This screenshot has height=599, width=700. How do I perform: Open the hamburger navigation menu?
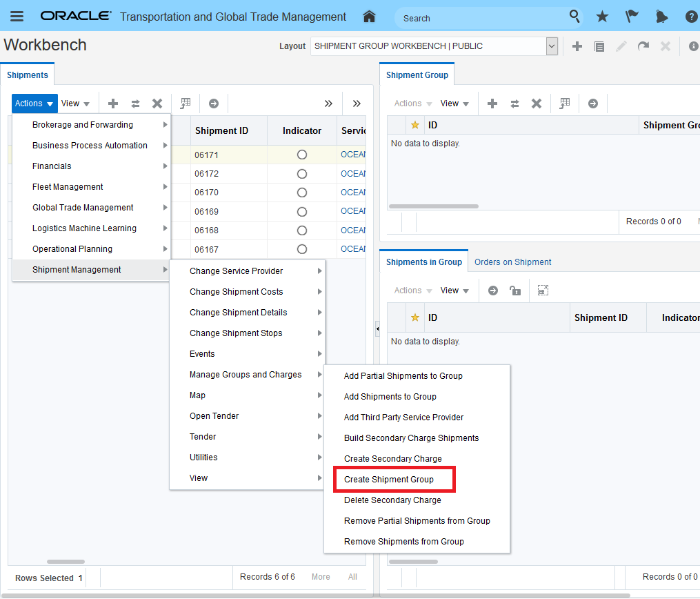pos(17,17)
